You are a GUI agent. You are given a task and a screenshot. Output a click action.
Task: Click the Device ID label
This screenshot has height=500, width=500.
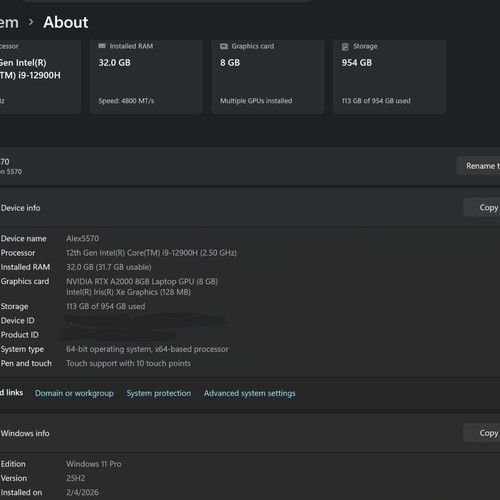[x=17, y=320]
